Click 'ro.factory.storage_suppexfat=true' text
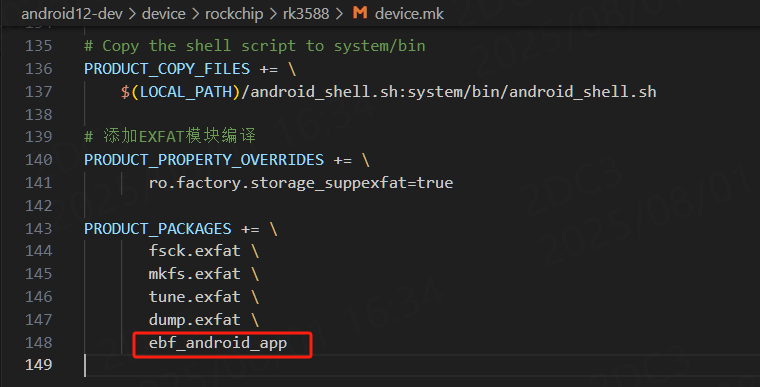The width and height of the screenshot is (760, 387). [x=301, y=182]
